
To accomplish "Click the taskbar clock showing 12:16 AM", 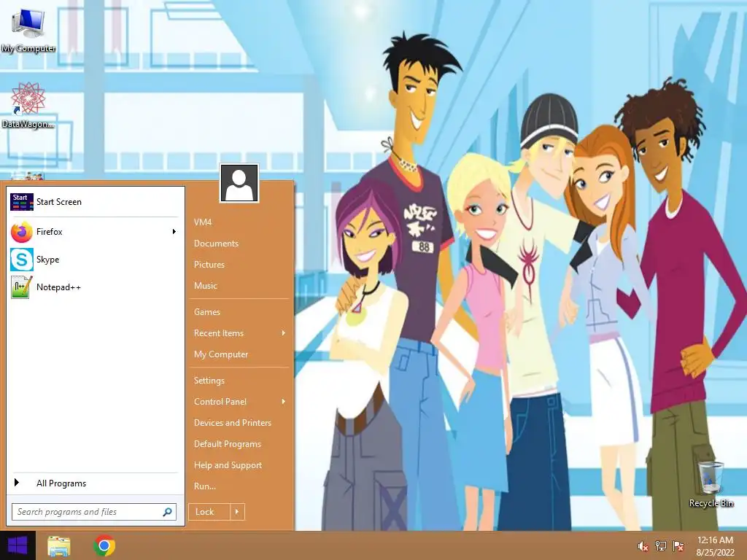I will [x=715, y=546].
